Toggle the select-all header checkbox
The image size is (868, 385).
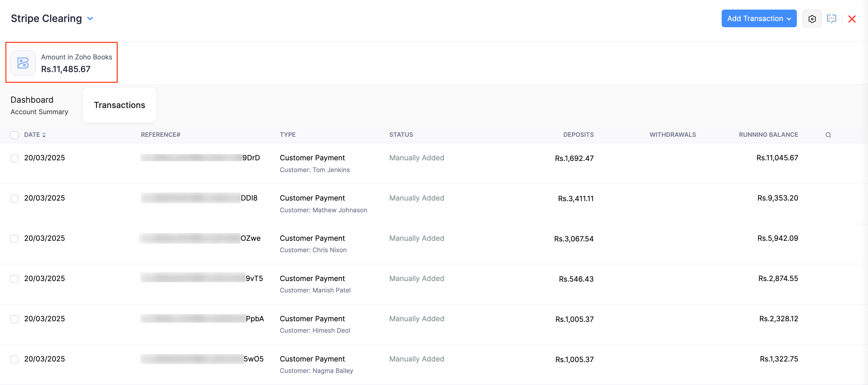coord(14,135)
